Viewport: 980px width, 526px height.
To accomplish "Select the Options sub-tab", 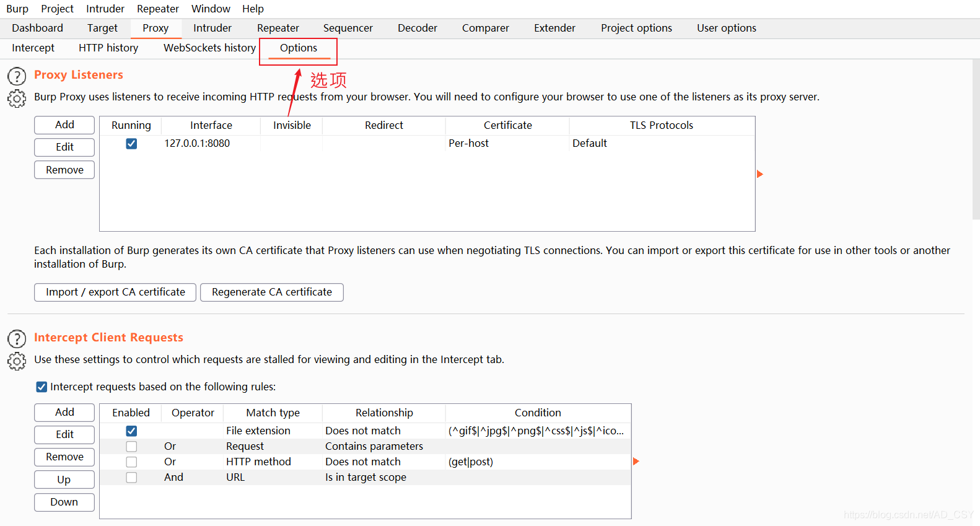I will pos(299,48).
